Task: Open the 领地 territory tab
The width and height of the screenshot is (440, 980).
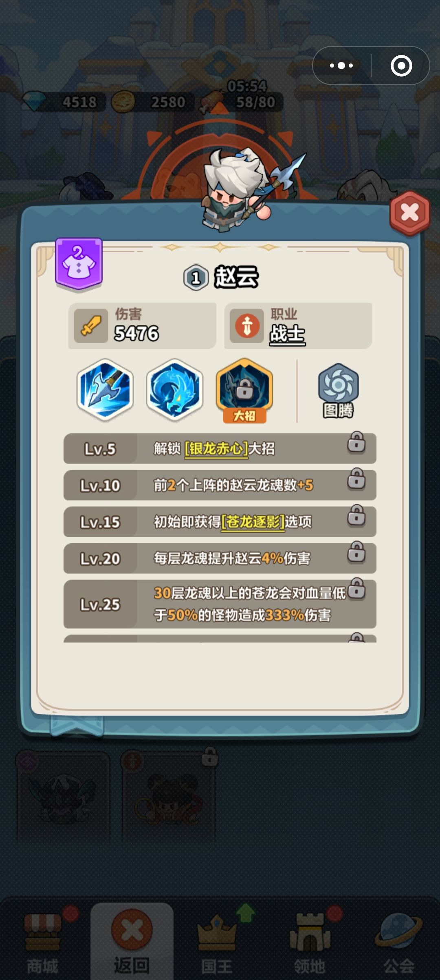Action: pos(310,943)
